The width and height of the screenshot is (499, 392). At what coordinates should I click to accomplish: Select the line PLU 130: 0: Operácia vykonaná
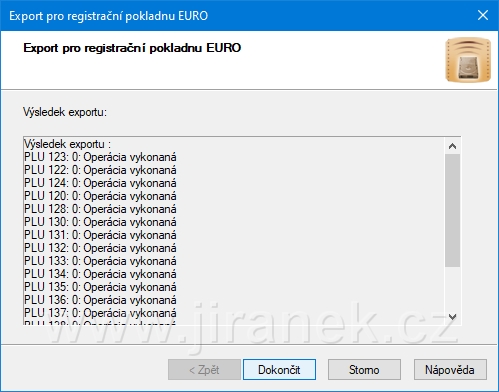[100, 222]
